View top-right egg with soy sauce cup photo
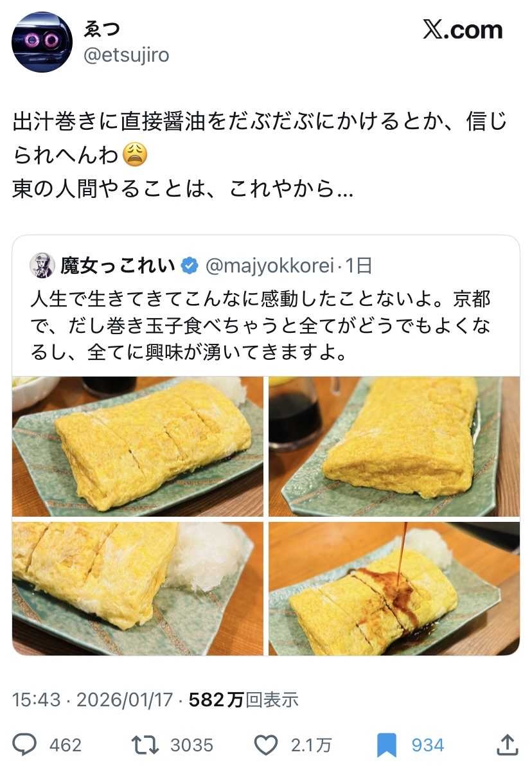 [394, 446]
